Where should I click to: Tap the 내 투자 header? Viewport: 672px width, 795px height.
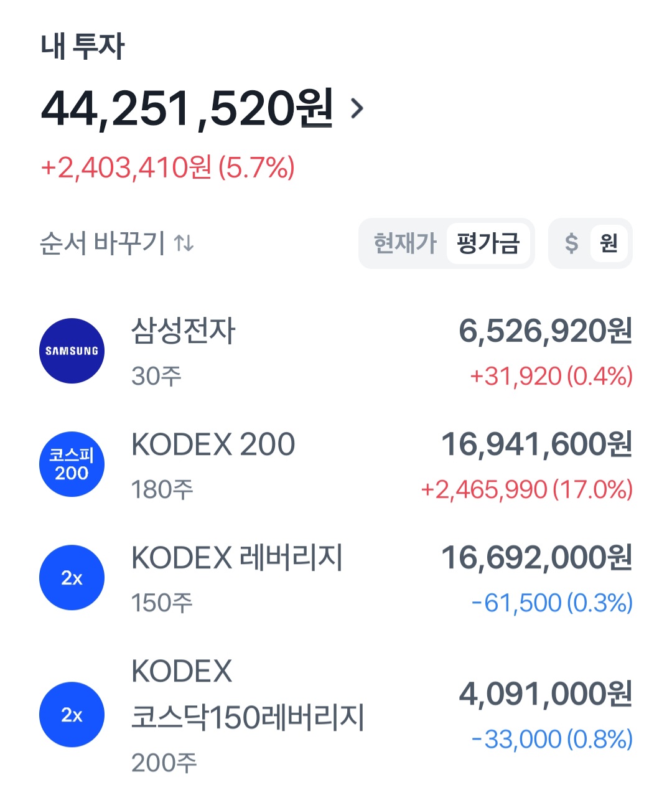[83, 47]
